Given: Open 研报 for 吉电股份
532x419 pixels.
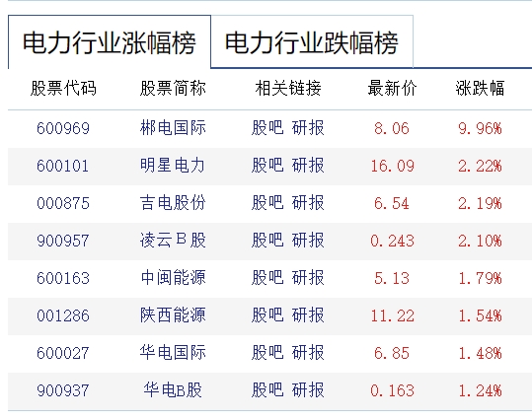Looking at the screenshot, I should [x=308, y=203].
